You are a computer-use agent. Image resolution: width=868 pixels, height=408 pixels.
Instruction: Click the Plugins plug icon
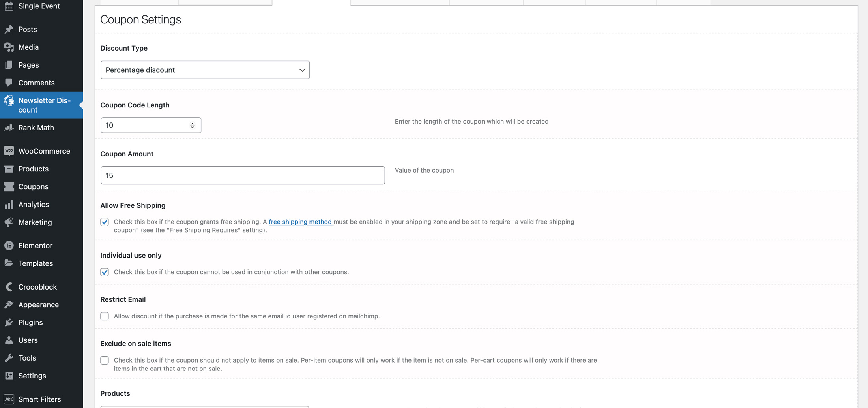point(9,322)
